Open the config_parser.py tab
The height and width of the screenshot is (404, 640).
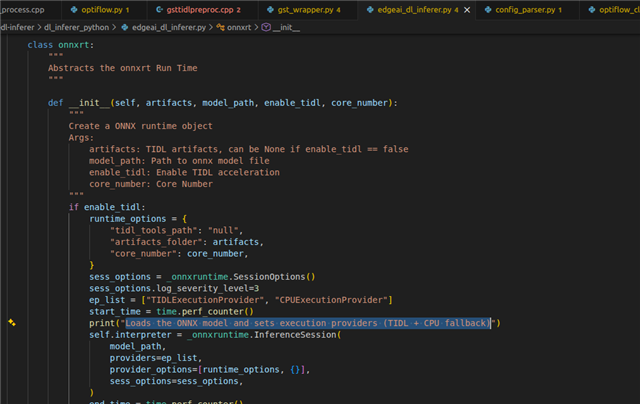525,9
